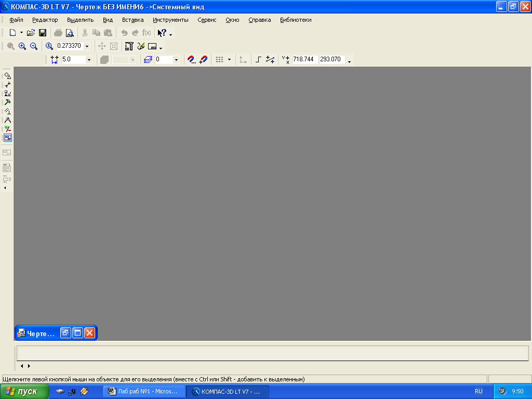Select the Editing hammer panel icon
532x399 pixels.
click(7, 102)
